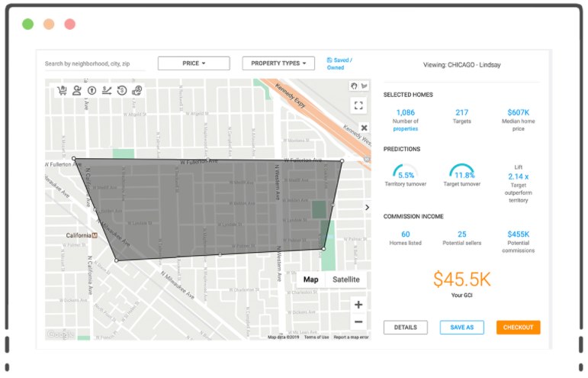Viewport: 588px width, 378px height.
Task: Click the SELECTED HOMES heading
Action: coord(408,95)
